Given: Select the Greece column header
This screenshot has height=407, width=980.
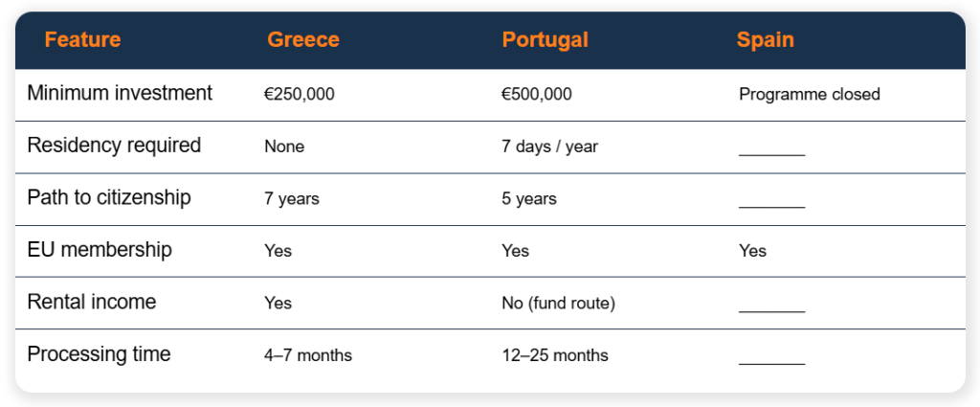Looking at the screenshot, I should (303, 40).
